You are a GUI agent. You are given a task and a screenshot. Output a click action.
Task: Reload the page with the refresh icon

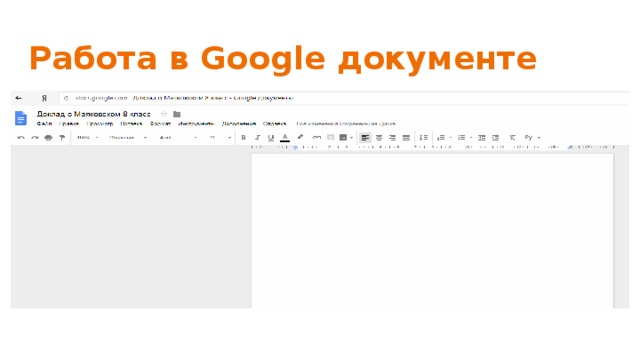point(66,98)
